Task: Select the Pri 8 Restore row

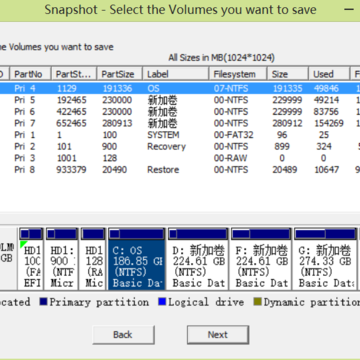Action: click(180, 170)
